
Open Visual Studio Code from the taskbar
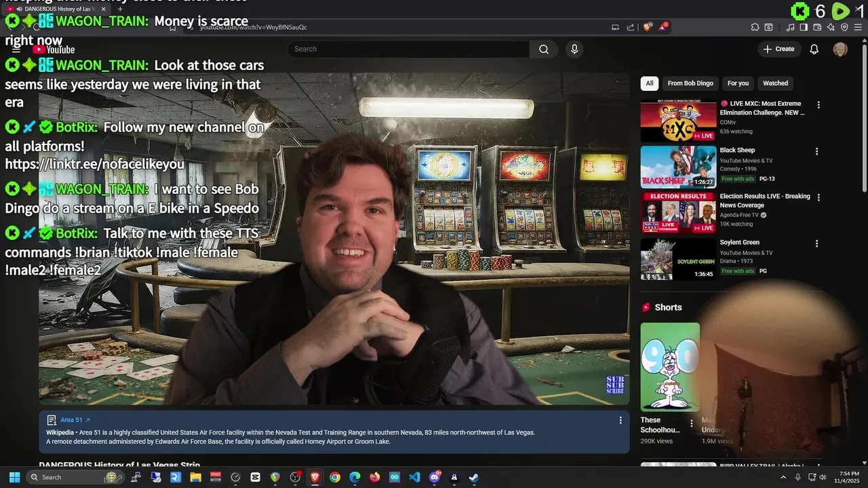(414, 477)
